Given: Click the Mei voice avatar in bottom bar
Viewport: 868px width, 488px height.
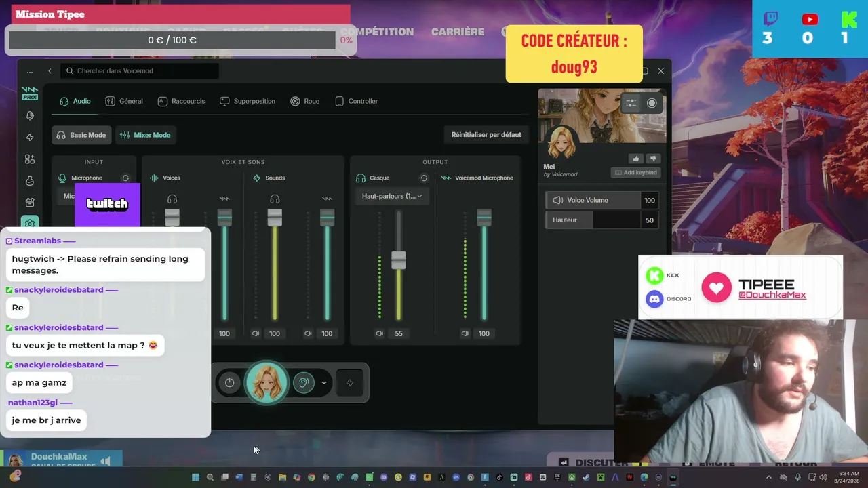Looking at the screenshot, I should pyautogui.click(x=267, y=382).
